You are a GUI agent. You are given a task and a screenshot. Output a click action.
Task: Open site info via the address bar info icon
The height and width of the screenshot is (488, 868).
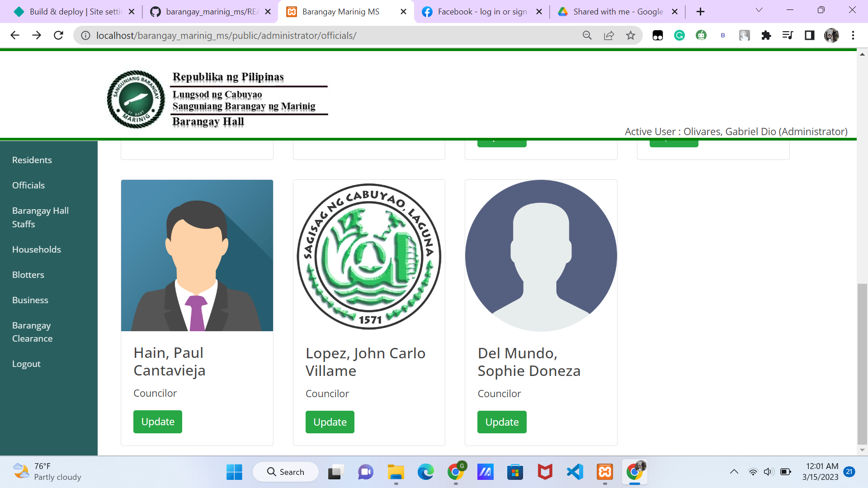tap(85, 35)
